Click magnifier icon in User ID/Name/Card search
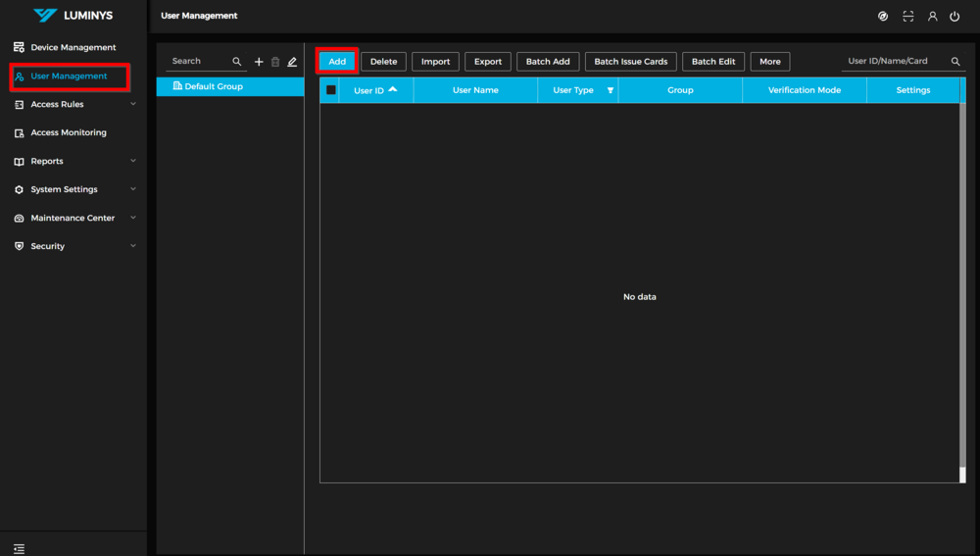980x556 pixels. click(955, 62)
